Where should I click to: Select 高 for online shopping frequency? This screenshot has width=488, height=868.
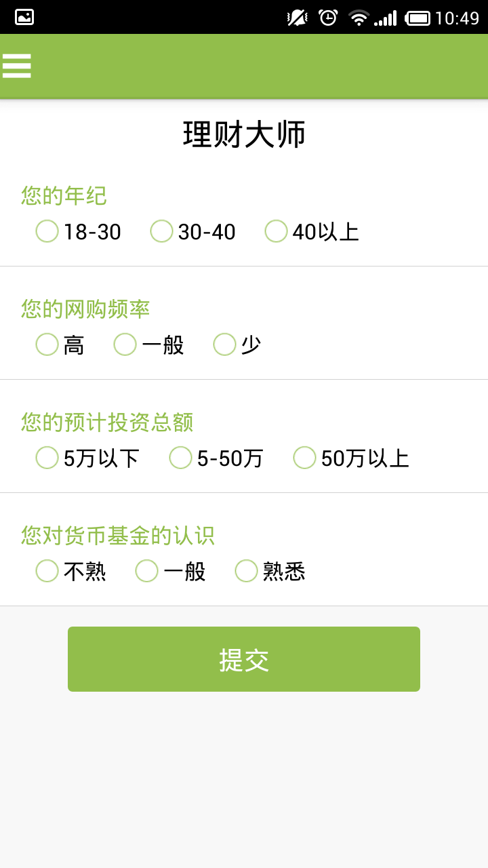[47, 344]
